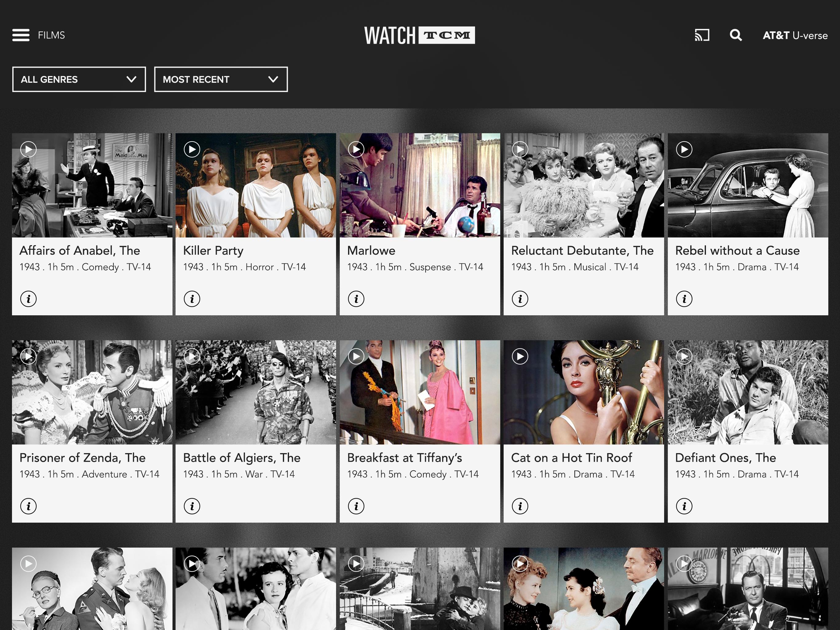Click Battle of Algiers' '1943 . 1h 5m . War . TV-14' line
840x630 pixels.
coord(239,474)
